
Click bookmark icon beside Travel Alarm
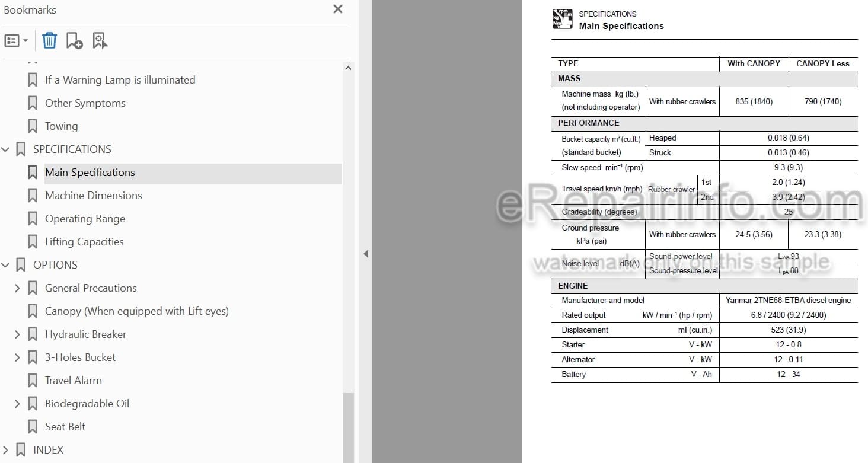(x=33, y=381)
